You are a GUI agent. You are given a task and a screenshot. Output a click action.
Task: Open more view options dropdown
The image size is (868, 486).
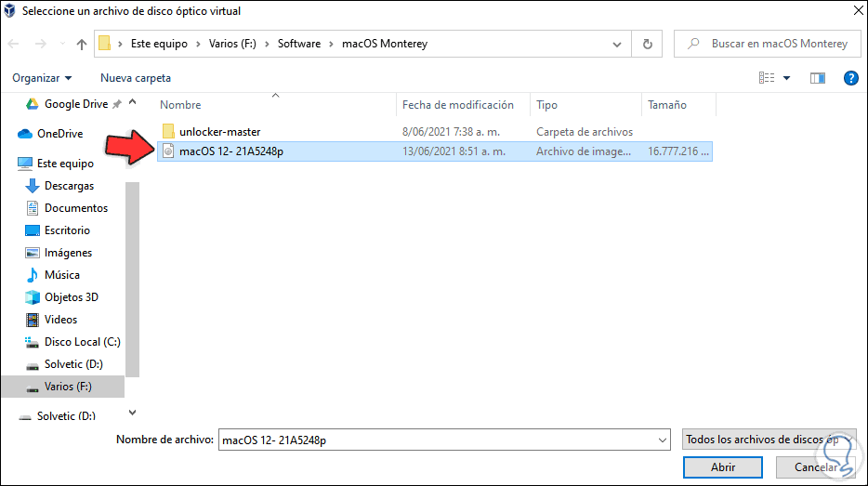pos(786,78)
